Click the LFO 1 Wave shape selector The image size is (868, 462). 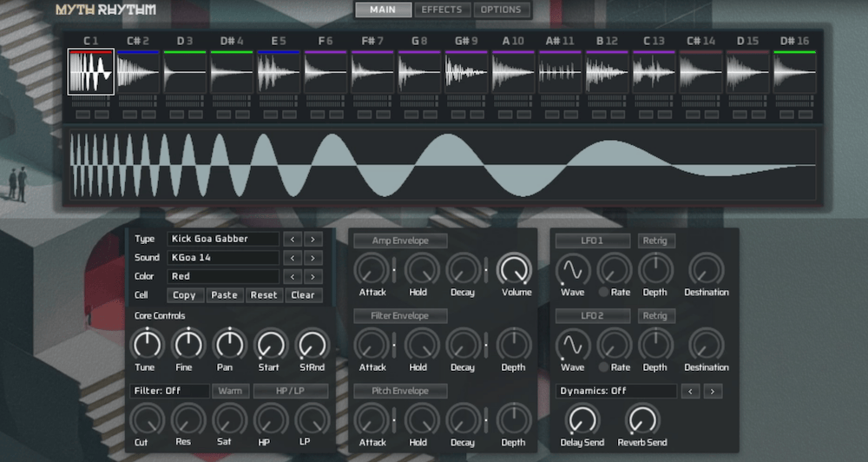click(573, 269)
